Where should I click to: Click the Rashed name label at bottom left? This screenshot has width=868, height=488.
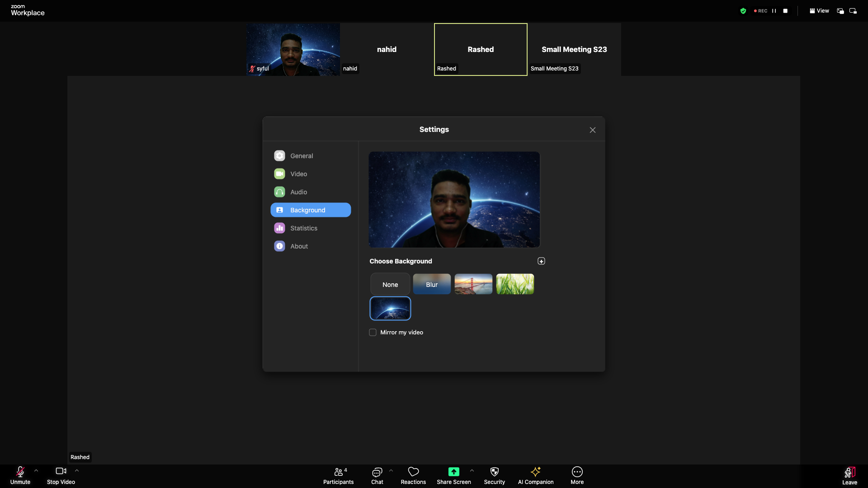tap(80, 457)
